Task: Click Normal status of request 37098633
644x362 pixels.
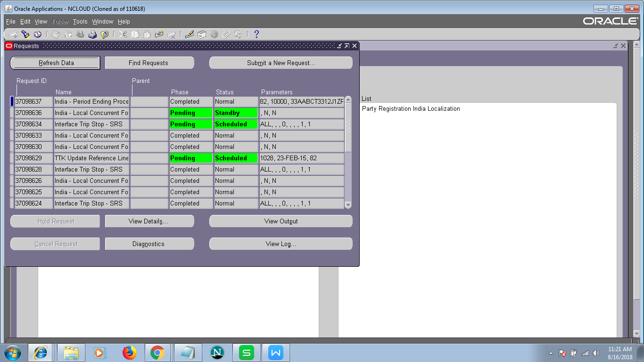Action: click(x=236, y=135)
